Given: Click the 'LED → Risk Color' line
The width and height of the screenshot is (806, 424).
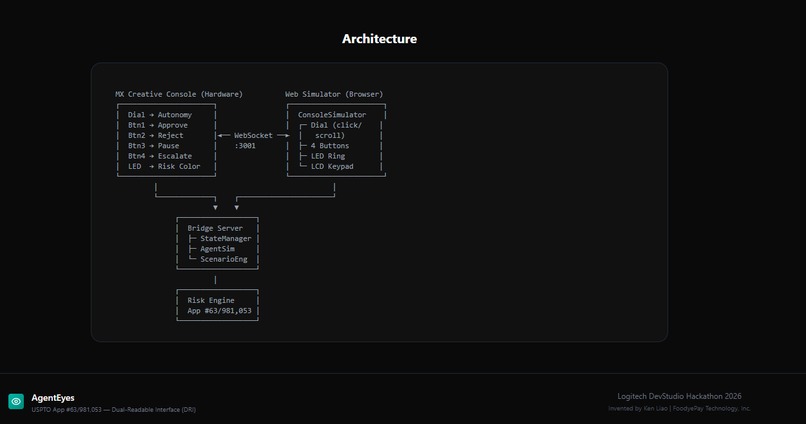Looking at the screenshot, I should [164, 166].
